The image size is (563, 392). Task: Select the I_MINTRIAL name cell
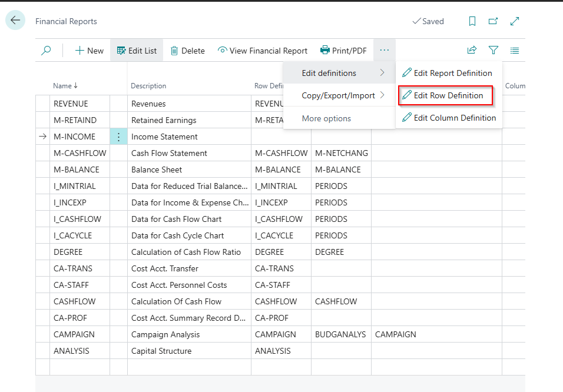80,187
